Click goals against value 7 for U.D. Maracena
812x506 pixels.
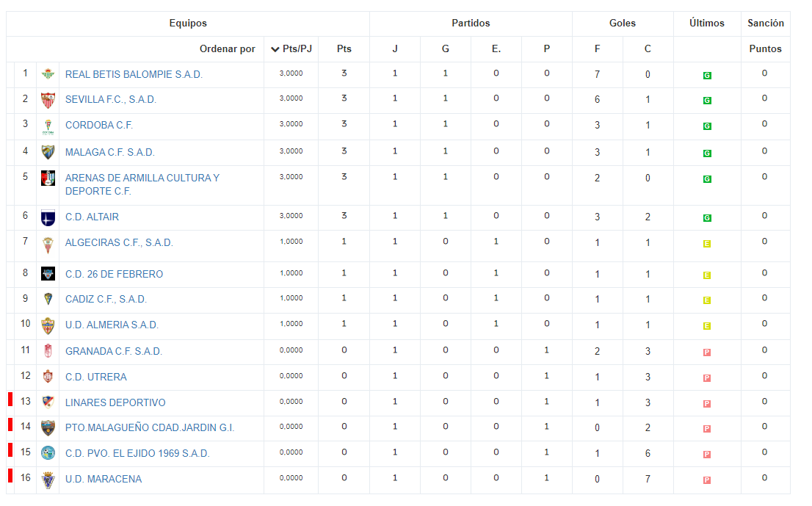tap(648, 480)
